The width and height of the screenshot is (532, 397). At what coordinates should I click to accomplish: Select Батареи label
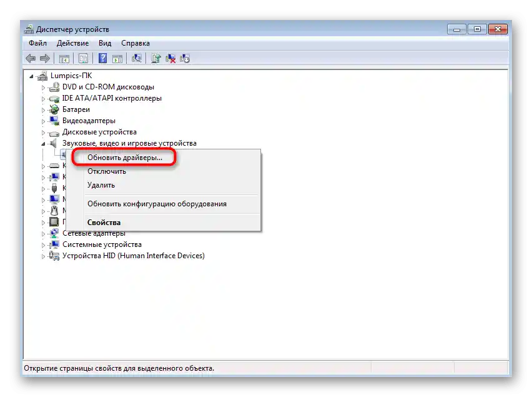click(76, 109)
